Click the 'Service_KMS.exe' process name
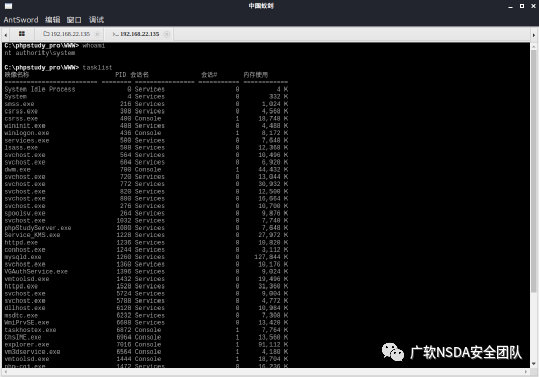 tap(32, 235)
